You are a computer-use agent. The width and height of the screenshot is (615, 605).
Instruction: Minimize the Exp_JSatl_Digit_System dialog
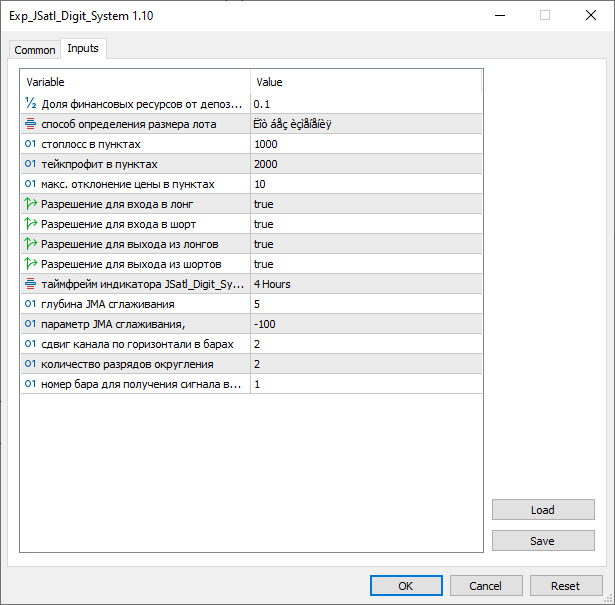(x=500, y=15)
